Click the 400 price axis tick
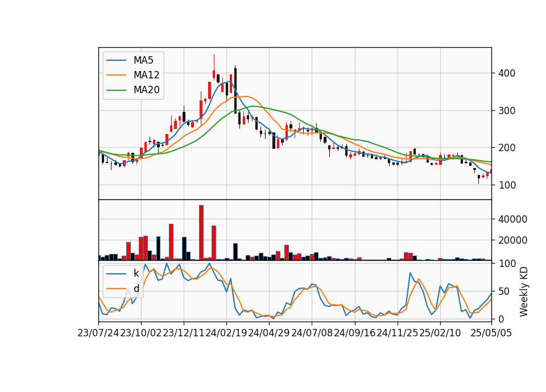Screen dimensions: 546x392 507,73
